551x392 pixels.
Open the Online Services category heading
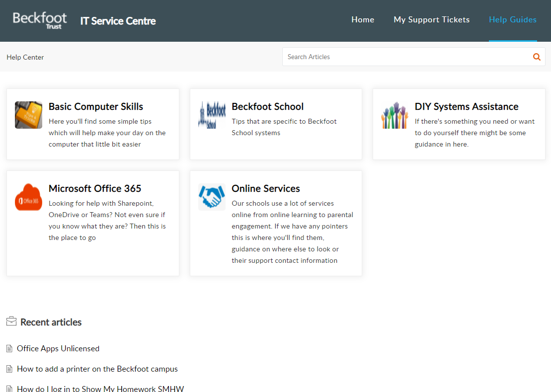[266, 189]
